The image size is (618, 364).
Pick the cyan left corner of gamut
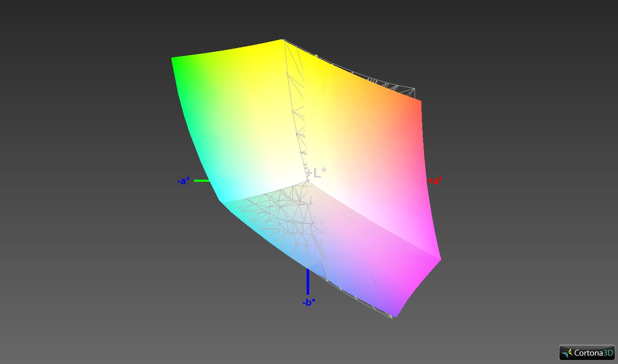(x=220, y=199)
